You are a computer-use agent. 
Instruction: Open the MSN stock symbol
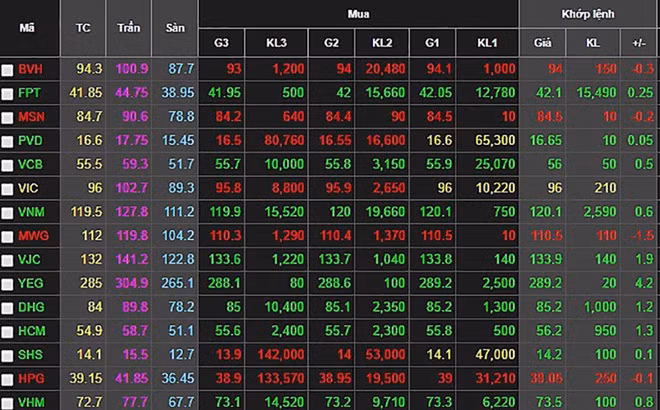31,117
